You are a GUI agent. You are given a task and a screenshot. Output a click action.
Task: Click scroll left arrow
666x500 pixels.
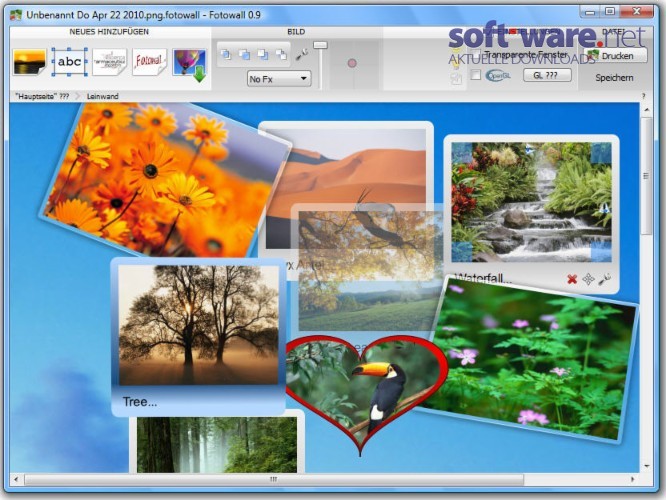pos(16,479)
